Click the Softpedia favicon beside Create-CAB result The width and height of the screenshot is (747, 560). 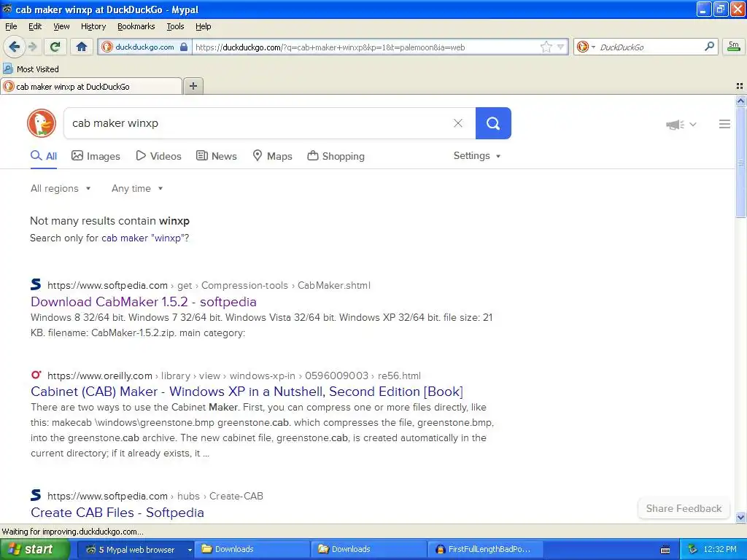pos(36,495)
